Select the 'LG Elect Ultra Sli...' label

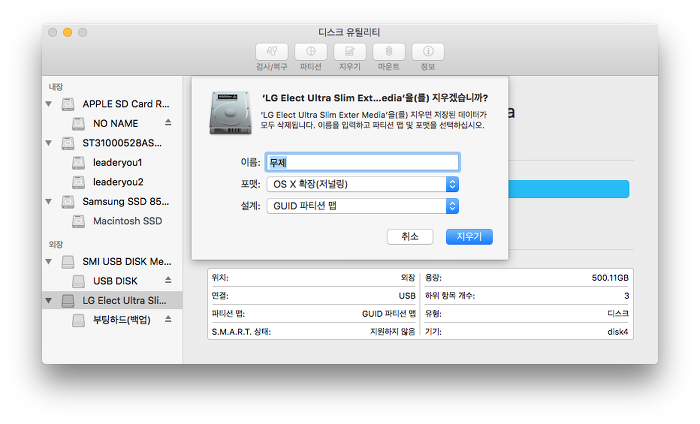(x=124, y=301)
